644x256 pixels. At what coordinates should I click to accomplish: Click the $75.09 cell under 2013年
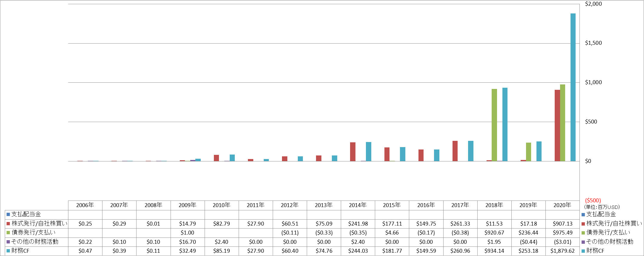[324, 224]
